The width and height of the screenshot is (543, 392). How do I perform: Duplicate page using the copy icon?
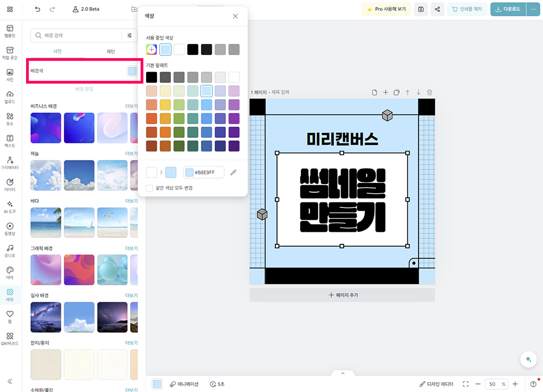click(396, 92)
